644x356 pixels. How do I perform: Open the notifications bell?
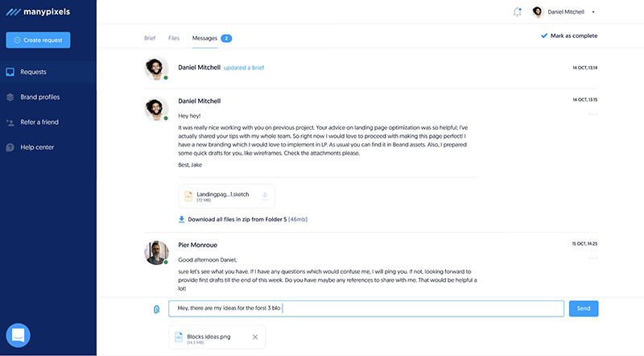517,12
